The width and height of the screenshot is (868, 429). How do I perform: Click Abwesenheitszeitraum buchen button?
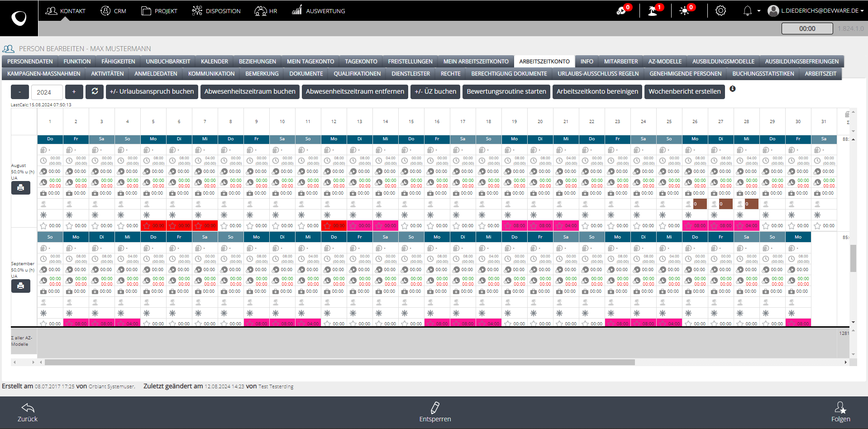(x=250, y=91)
